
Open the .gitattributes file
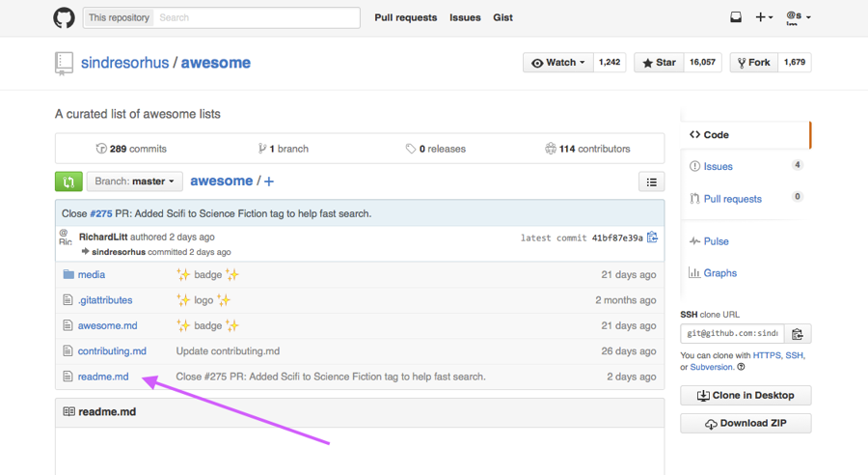105,300
